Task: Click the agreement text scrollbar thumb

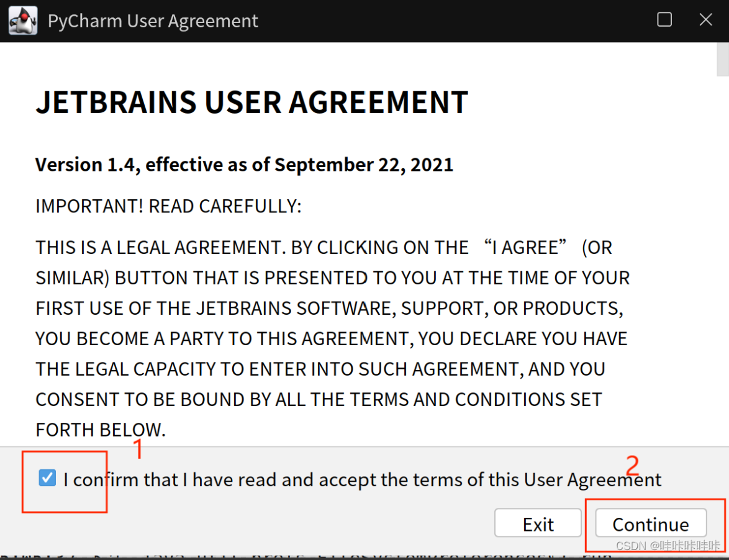Action: pos(723,59)
